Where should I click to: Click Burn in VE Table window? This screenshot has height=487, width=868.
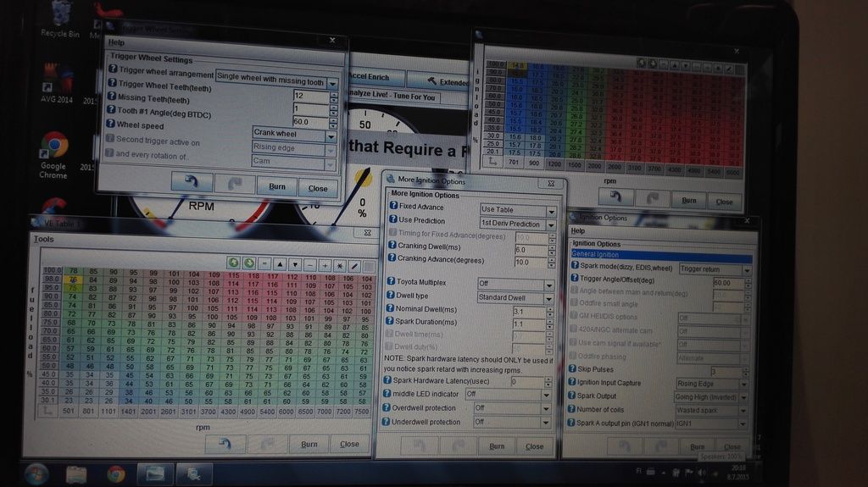309,444
